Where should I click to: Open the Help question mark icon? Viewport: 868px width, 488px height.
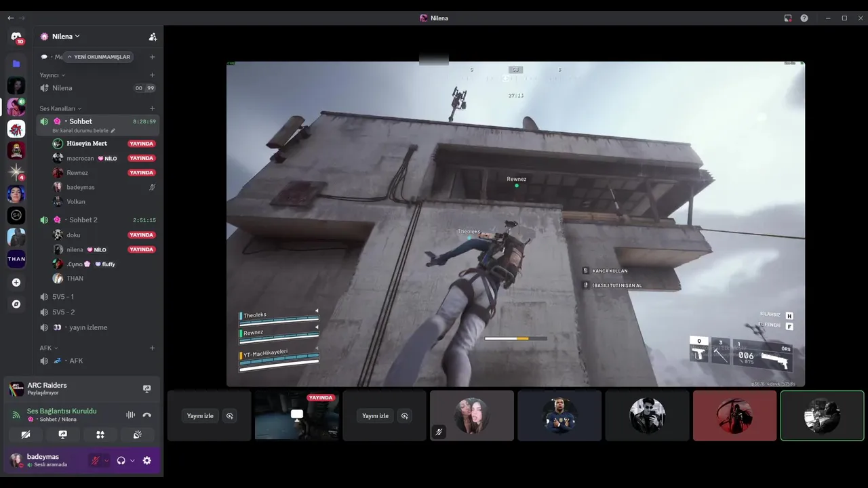(x=804, y=18)
